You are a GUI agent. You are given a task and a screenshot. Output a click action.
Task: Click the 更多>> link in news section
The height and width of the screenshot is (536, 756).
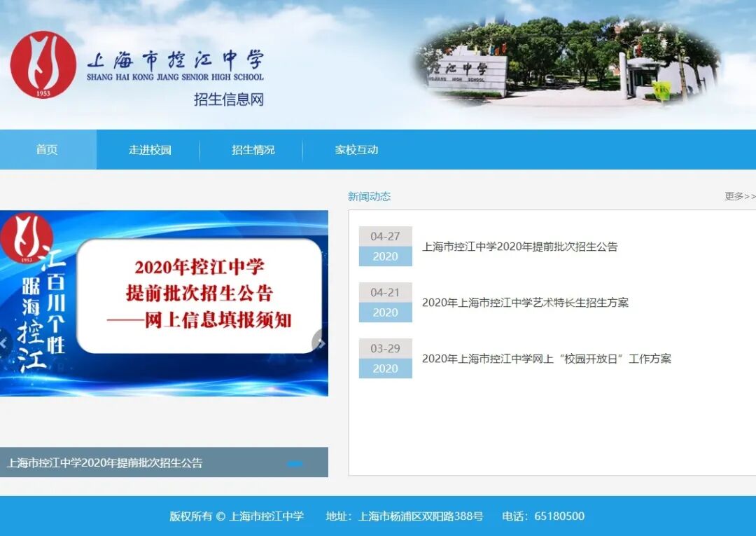[x=740, y=196]
